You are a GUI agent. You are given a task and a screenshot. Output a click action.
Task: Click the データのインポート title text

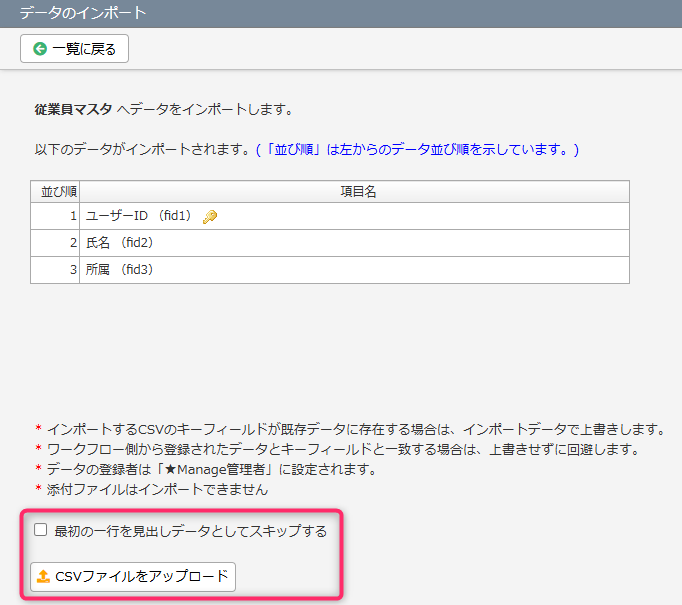point(83,13)
